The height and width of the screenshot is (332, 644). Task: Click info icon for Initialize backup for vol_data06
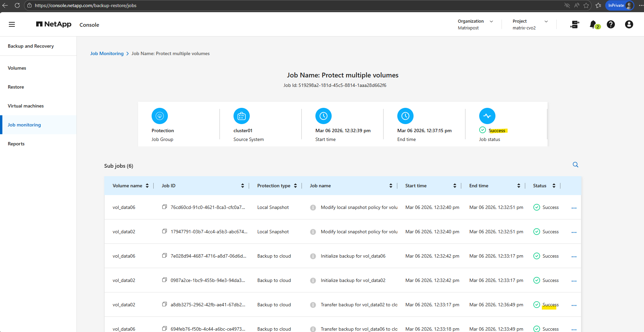[313, 256]
